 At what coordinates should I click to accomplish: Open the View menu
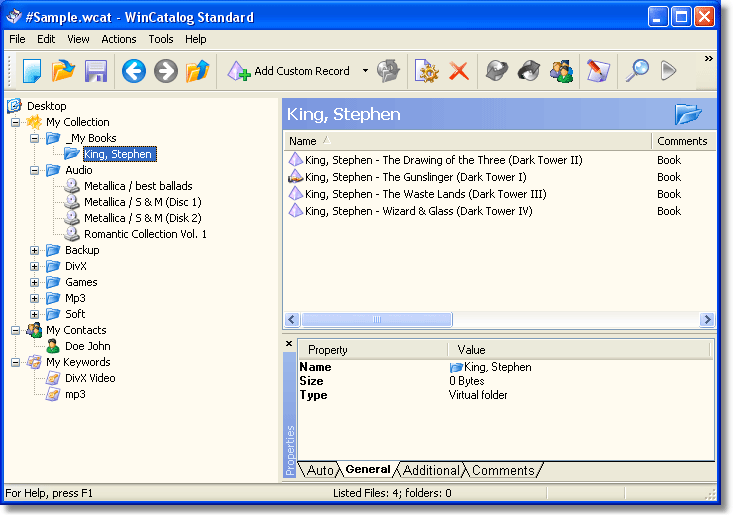(78, 39)
